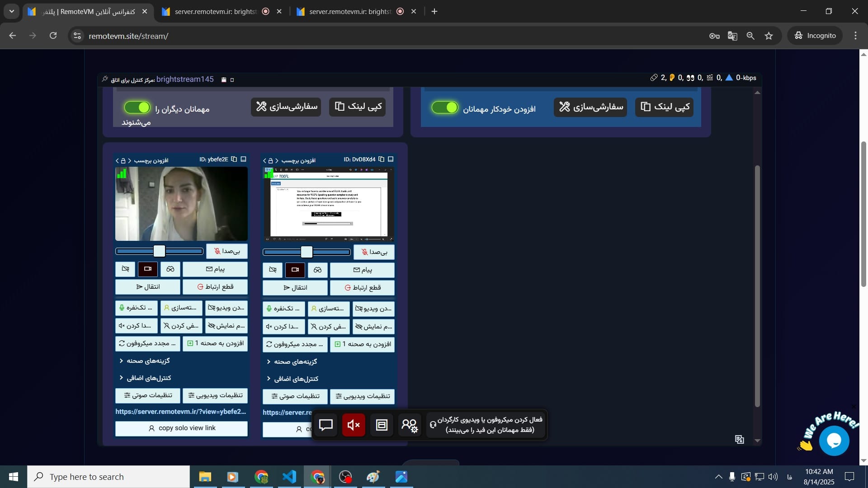This screenshot has height=488, width=868.
Task: Adjust the volume slider for guest DvD8Xd4
Action: (x=307, y=252)
